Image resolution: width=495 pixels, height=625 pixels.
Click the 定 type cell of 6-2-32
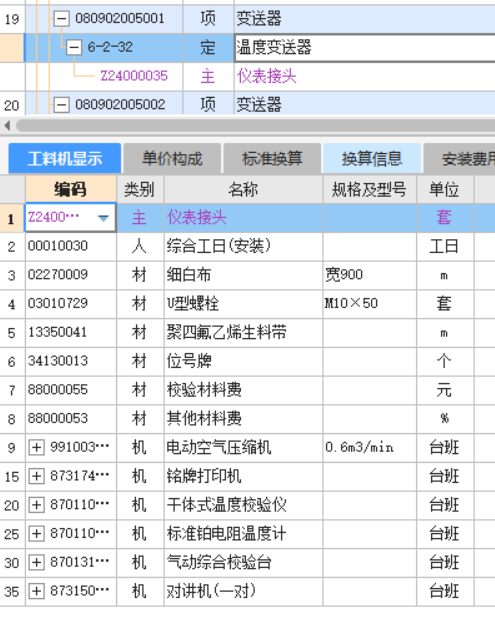coord(208,47)
